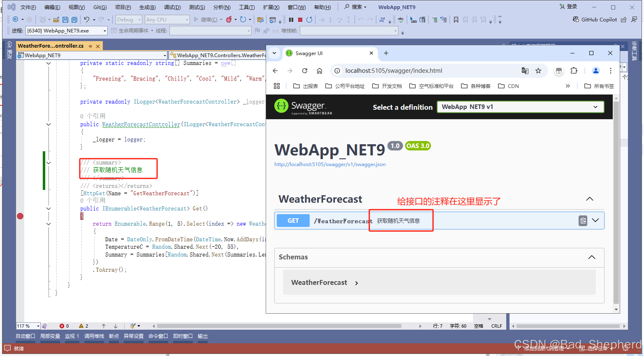Screen dimensions: 644x356
Task: Reload the Swagger UI browser page
Action: pos(305,71)
